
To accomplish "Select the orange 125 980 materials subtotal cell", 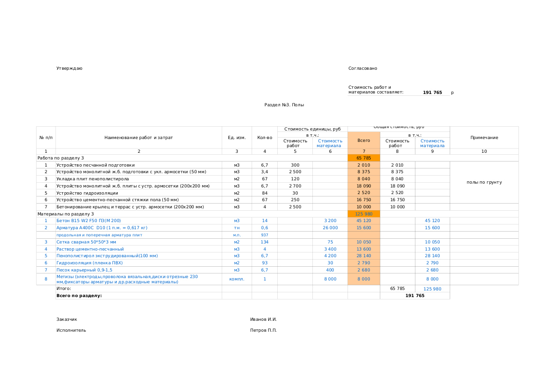I will (x=364, y=214).
